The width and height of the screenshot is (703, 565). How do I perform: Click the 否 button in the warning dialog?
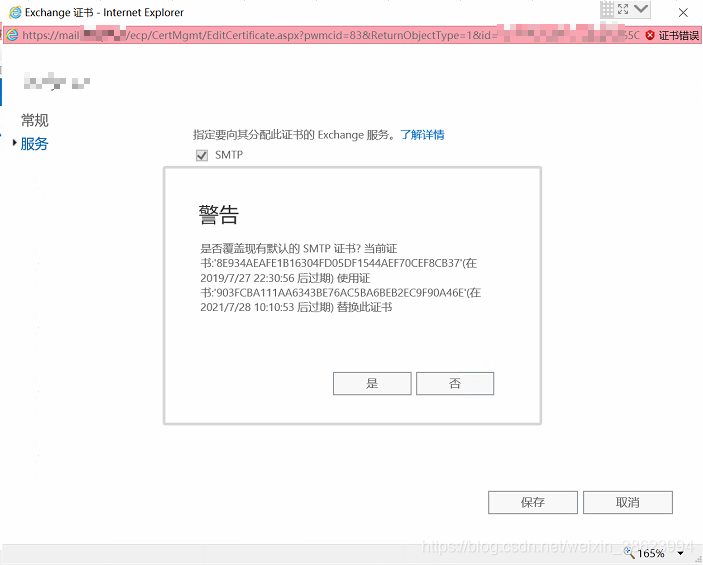point(455,383)
